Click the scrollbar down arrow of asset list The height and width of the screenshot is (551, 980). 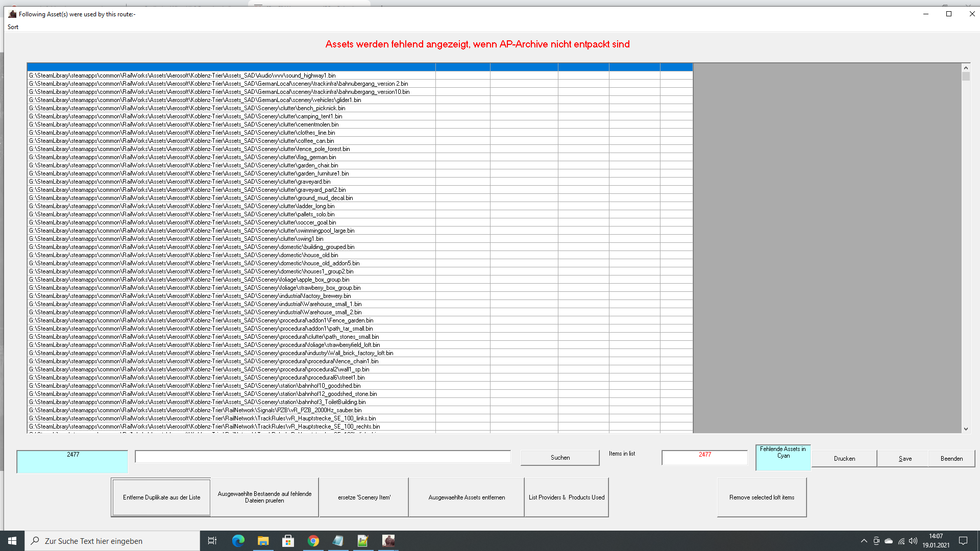(x=966, y=429)
